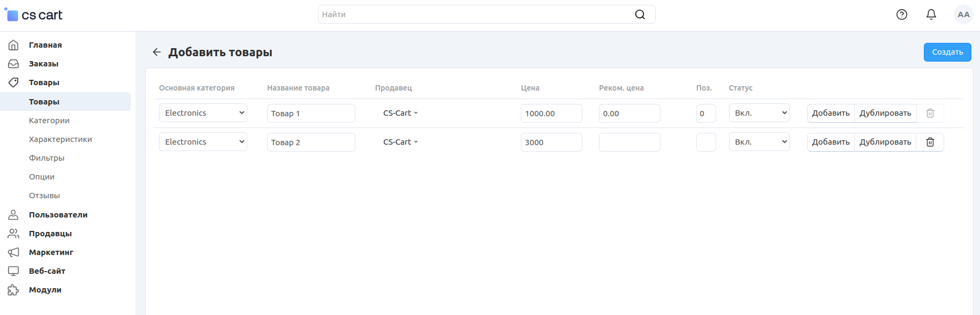Image resolution: width=980 pixels, height=315 pixels.
Task: Open the help question mark icon
Action: (901, 14)
